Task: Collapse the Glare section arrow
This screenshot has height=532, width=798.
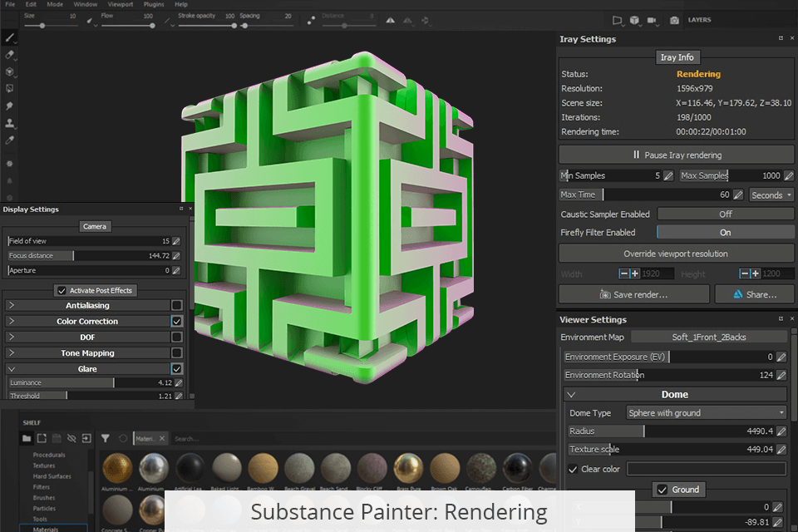Action: 12,368
